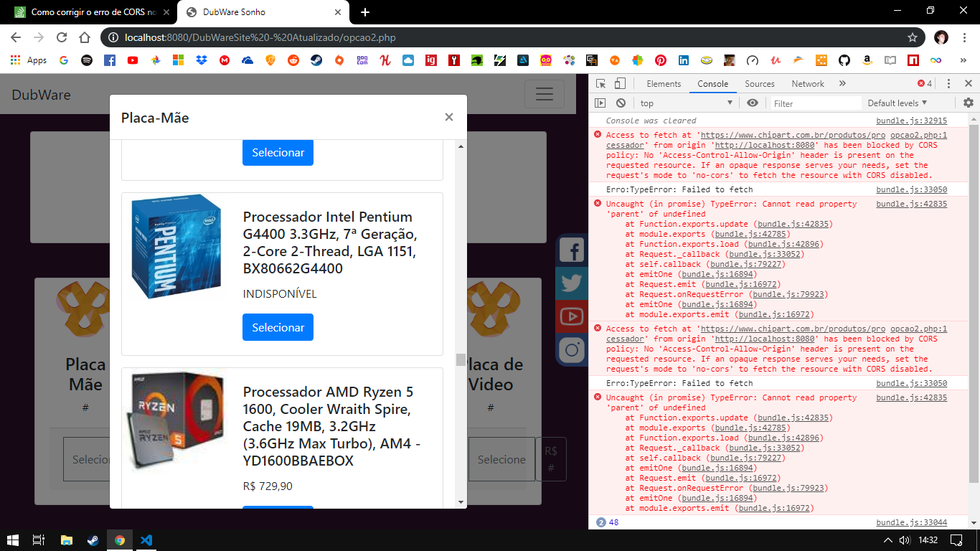
Task: Click the YouTube social sidebar icon
Action: coord(572,316)
